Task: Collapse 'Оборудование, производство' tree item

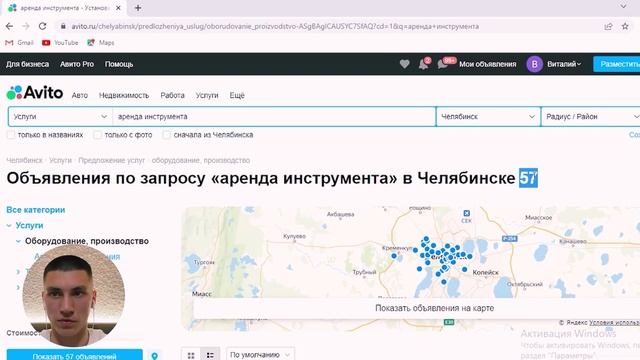Action: click(18, 241)
